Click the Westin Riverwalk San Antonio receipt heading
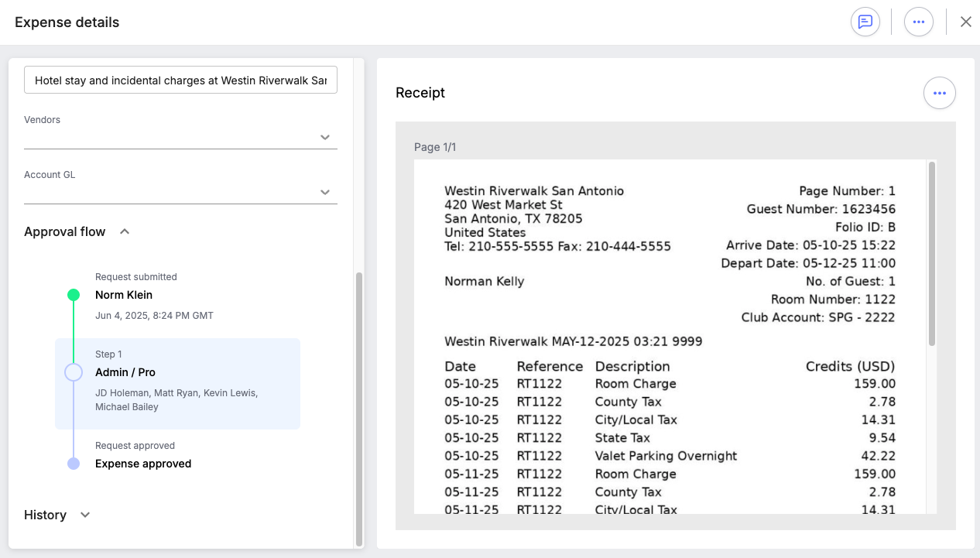 pyautogui.click(x=534, y=191)
